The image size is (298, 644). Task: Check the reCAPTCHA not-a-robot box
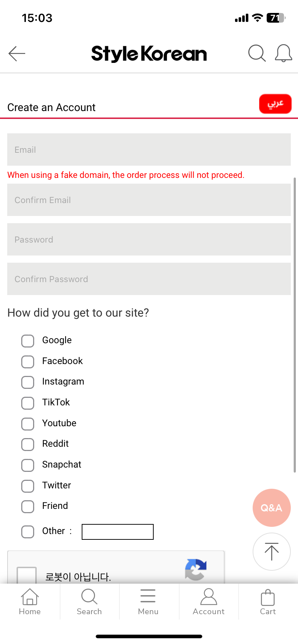pyautogui.click(x=27, y=575)
